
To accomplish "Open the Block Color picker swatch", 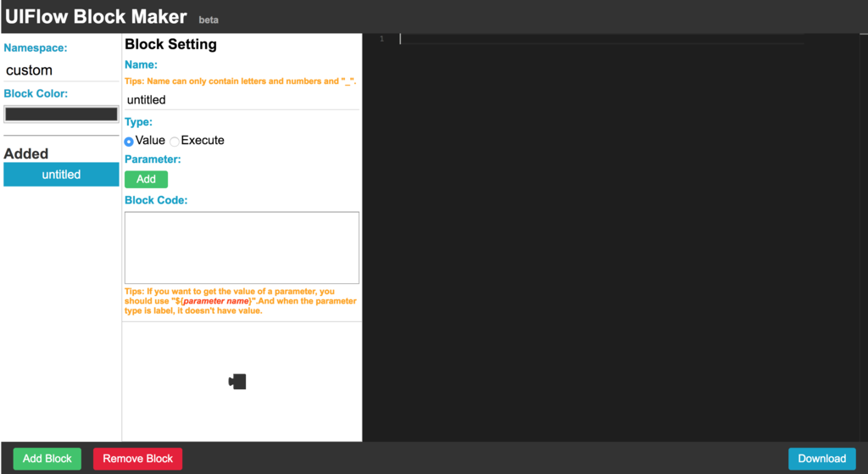I will (61, 114).
